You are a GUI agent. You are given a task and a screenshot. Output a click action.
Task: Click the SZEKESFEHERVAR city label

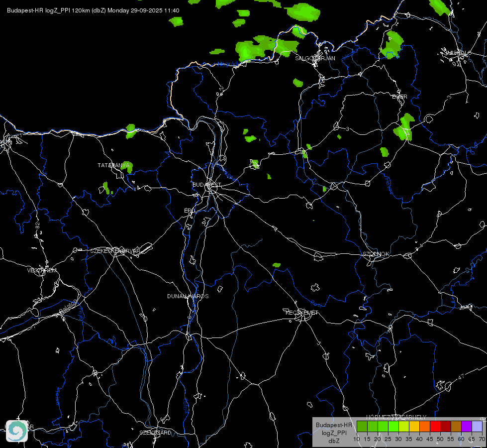click(x=115, y=251)
